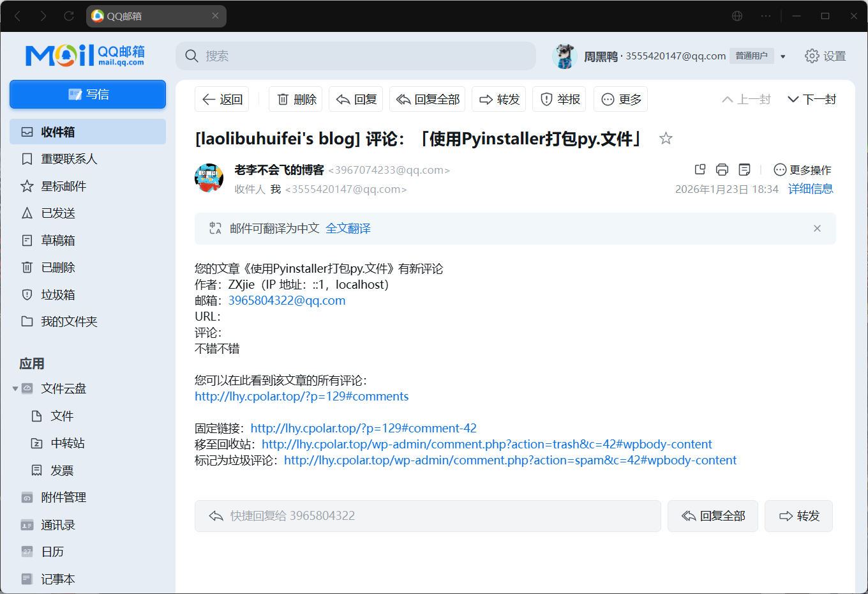Click the sender's avatar picture
868x594 pixels.
(x=209, y=178)
